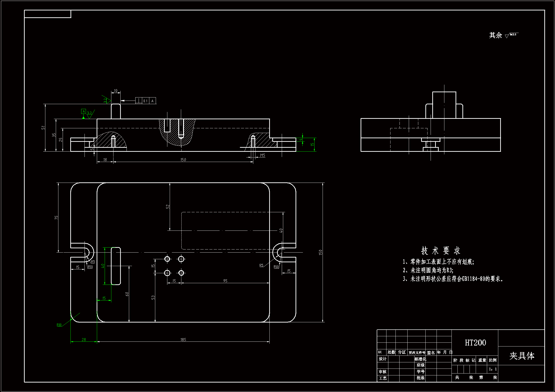Click the elongated slot in top view
555x392 pixels.
[x=116, y=266]
